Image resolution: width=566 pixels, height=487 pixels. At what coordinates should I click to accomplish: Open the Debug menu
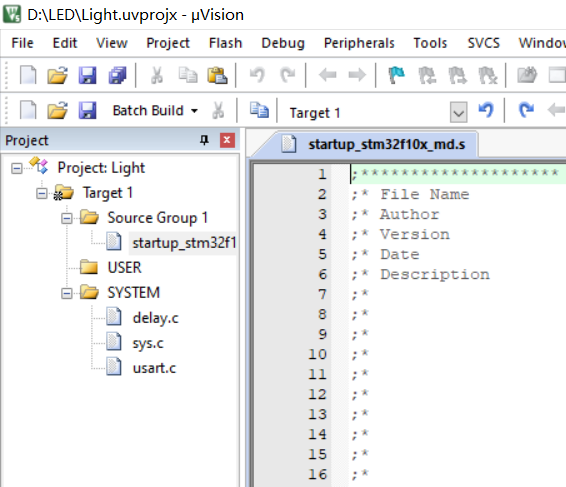(283, 43)
